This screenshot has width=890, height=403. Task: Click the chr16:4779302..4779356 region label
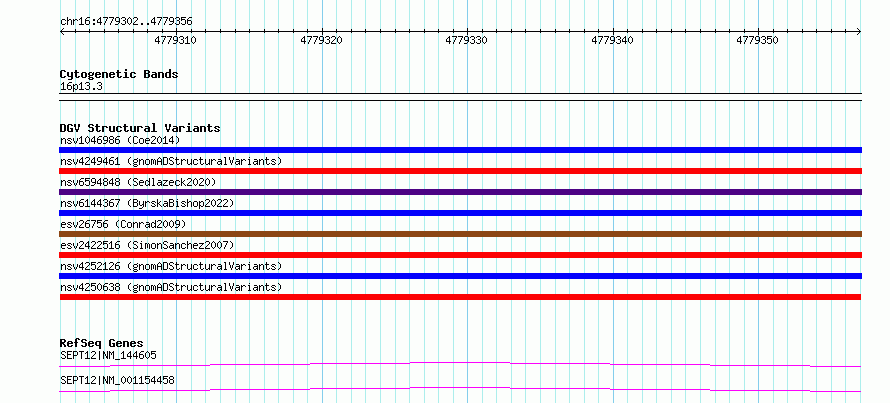[x=126, y=22]
